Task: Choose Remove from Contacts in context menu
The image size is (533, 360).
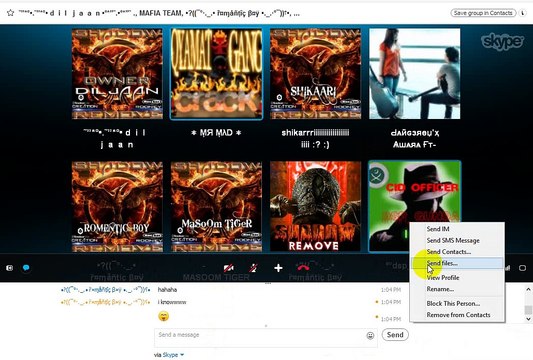Action: click(457, 315)
